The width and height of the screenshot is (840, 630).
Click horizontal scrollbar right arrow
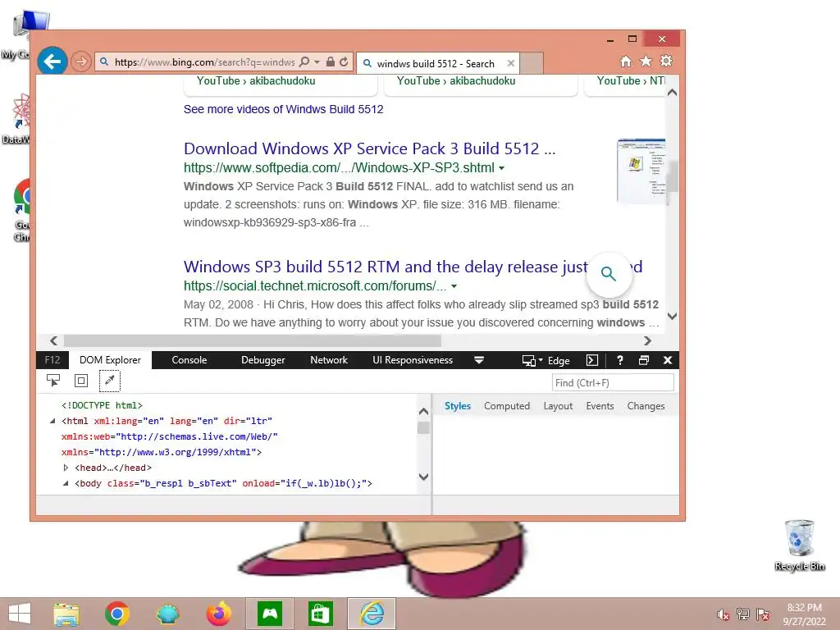(647, 340)
